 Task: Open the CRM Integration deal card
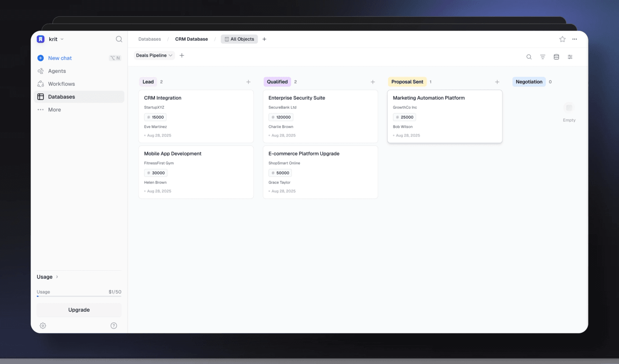click(196, 116)
